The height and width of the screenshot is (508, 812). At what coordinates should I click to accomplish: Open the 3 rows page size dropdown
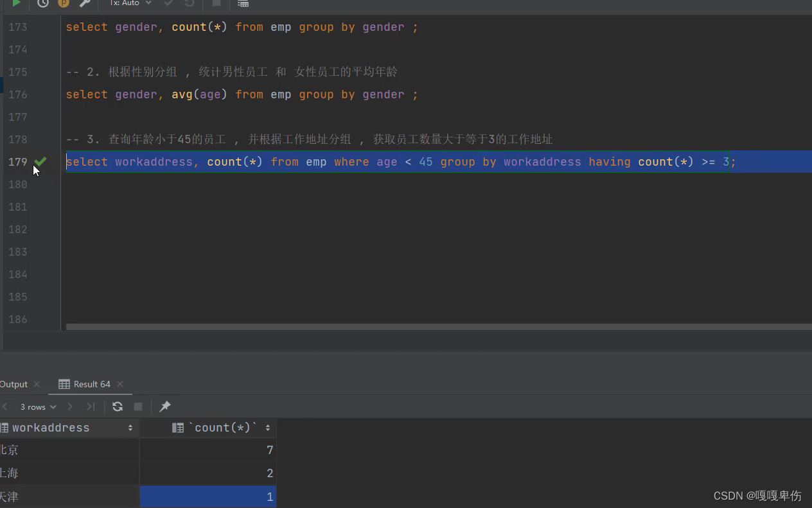click(x=37, y=407)
